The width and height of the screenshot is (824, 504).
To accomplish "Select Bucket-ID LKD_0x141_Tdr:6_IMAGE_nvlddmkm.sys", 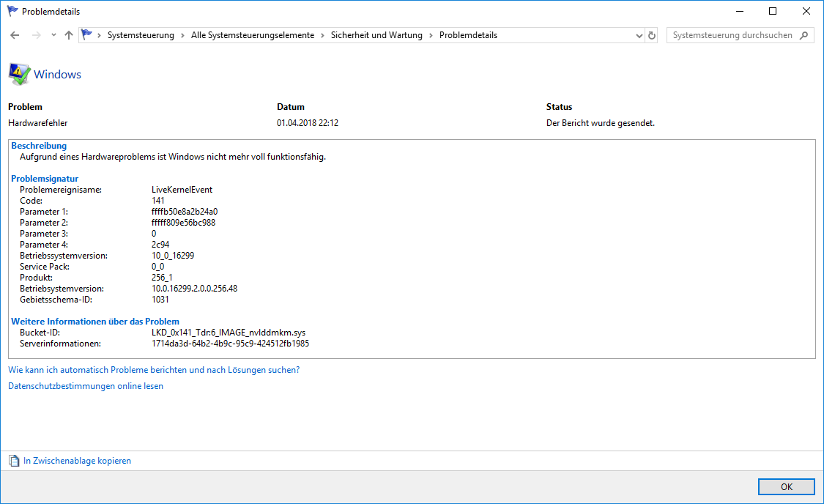I will 229,333.
